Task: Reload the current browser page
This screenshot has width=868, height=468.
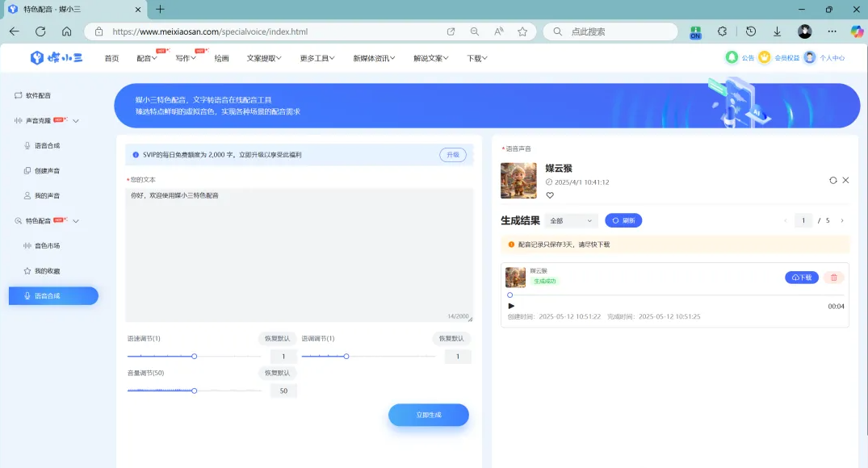Action: pyautogui.click(x=40, y=31)
